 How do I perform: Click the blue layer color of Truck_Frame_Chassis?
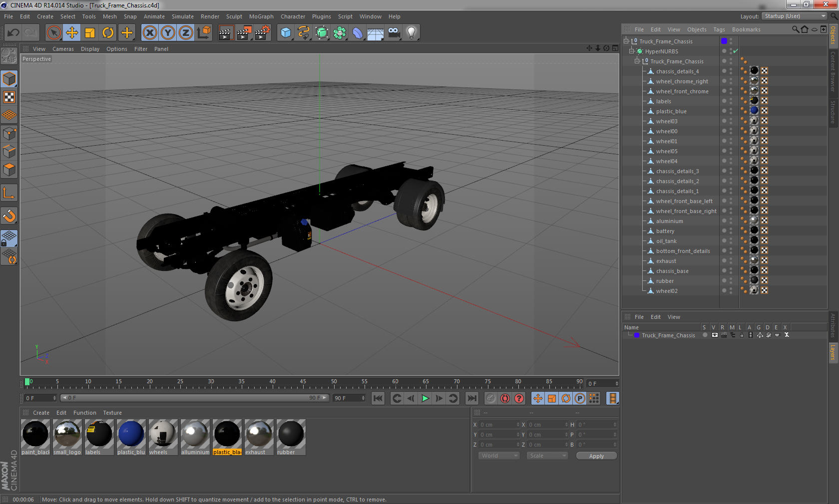point(637,335)
